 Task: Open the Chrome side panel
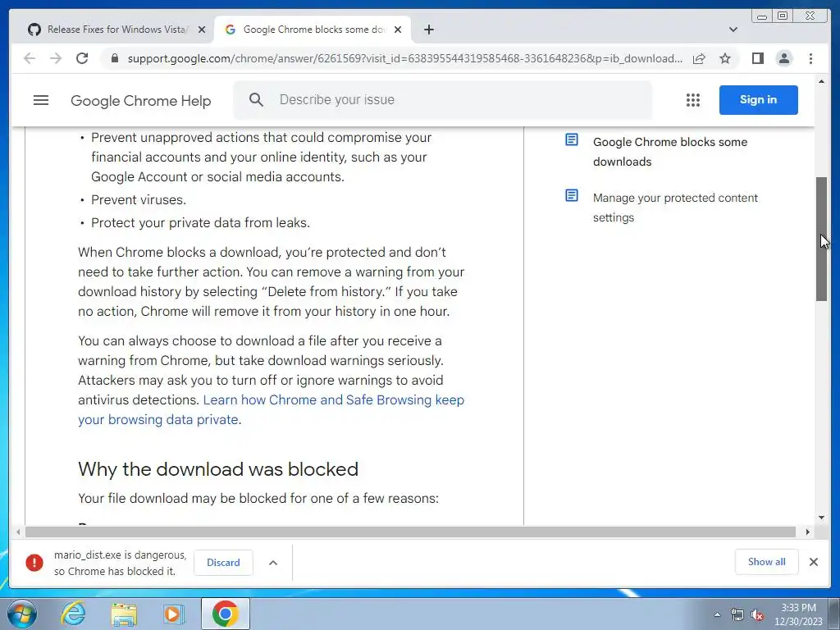pos(757,58)
